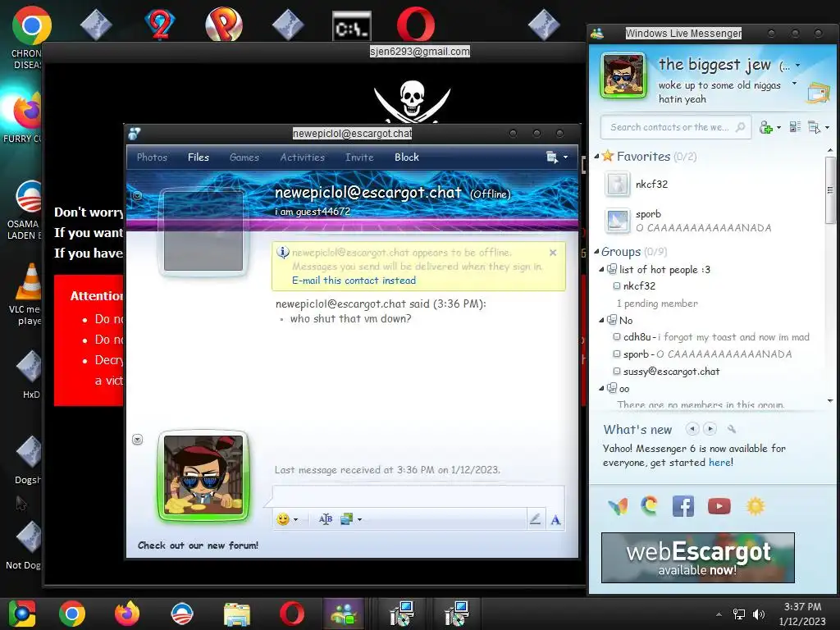
Task: Open the emoticon picker in the chat toolbar
Action: tap(283, 519)
